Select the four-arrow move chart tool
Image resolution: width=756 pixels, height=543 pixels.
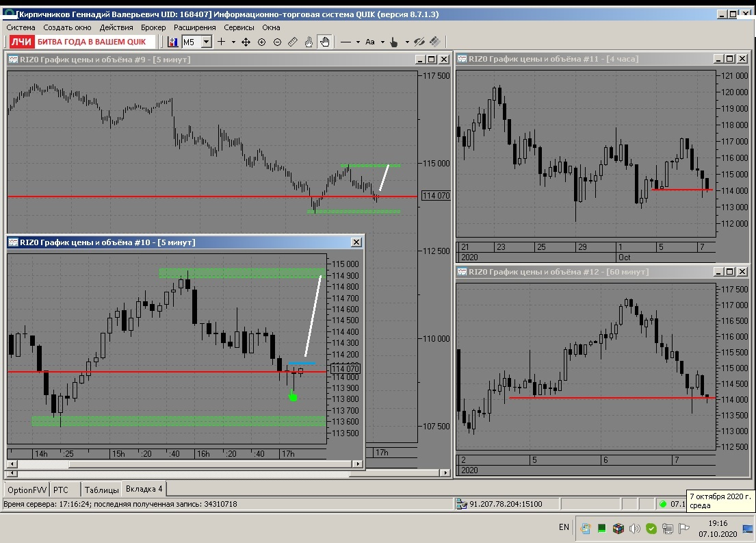pos(246,42)
